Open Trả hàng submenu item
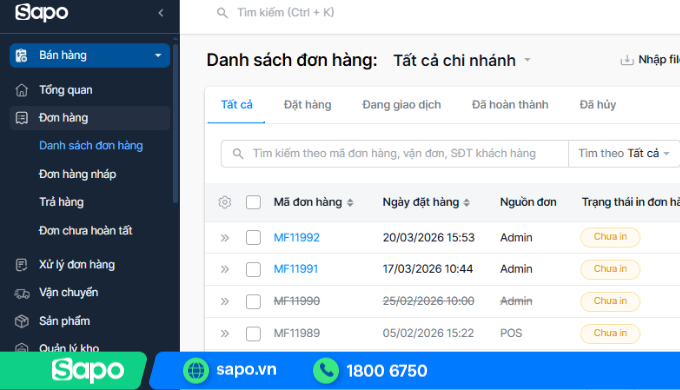 pyautogui.click(x=62, y=202)
